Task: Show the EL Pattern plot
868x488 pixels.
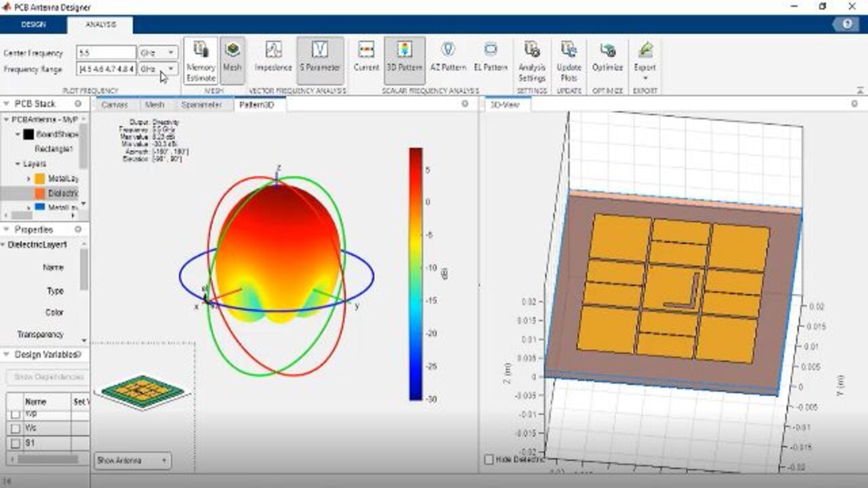Action: pyautogui.click(x=490, y=60)
